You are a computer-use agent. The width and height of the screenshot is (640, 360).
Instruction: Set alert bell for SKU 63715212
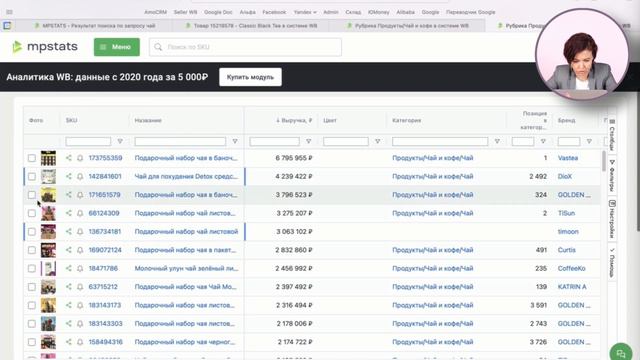[x=80, y=287]
